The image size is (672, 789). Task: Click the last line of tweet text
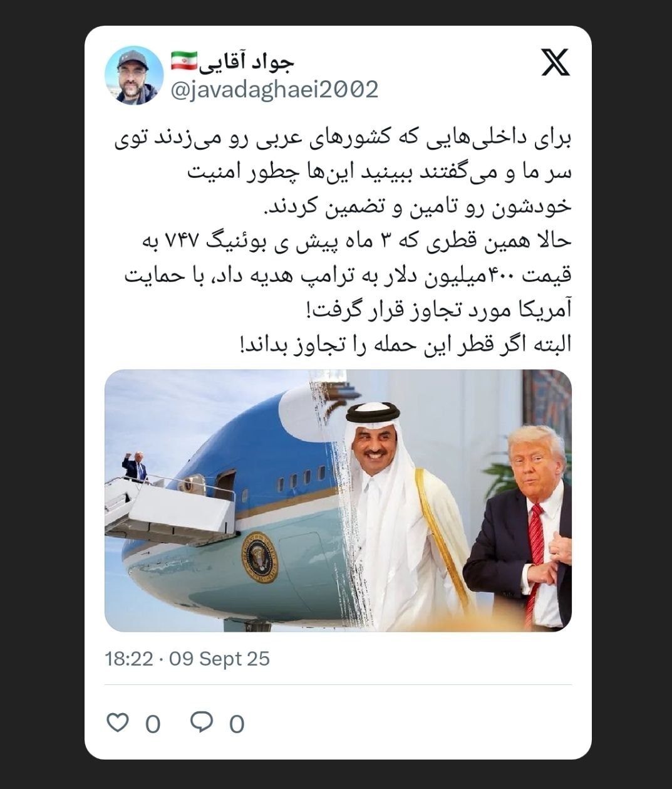click(x=406, y=344)
